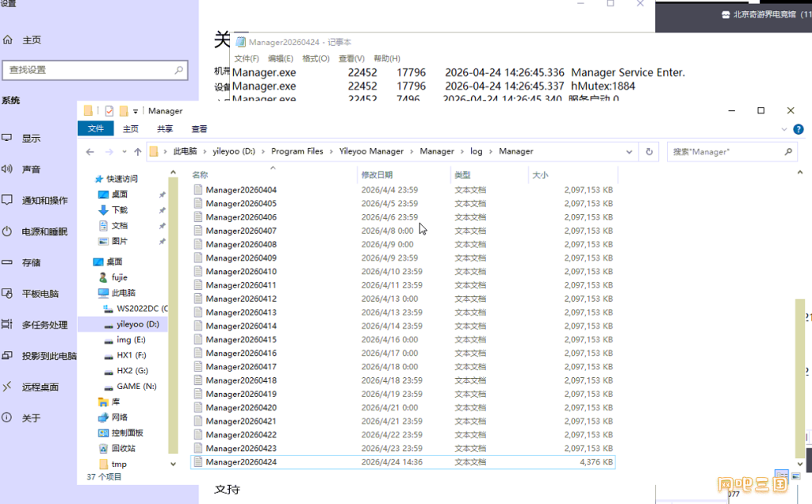Open Explorer help question mark icon
The image size is (812, 504).
pos(799,129)
